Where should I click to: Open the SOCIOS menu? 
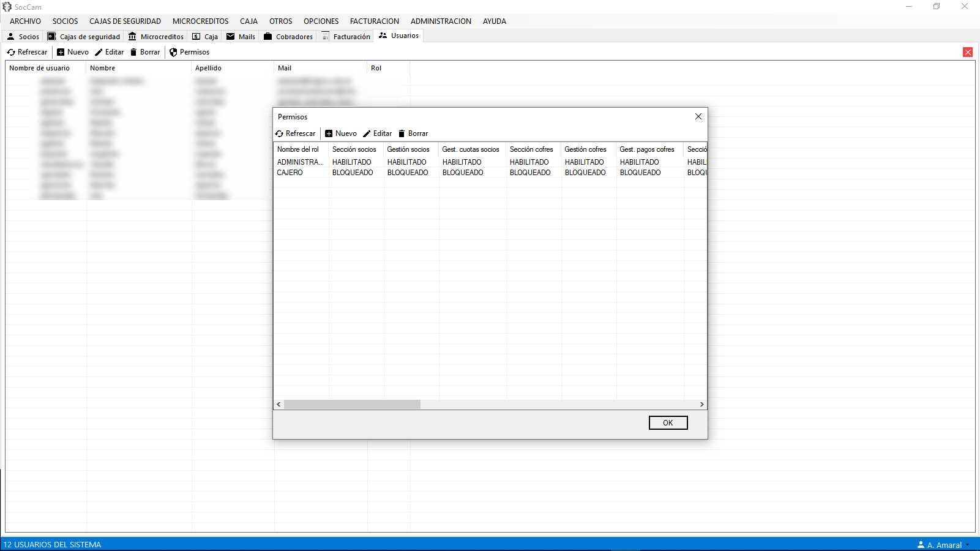65,21
